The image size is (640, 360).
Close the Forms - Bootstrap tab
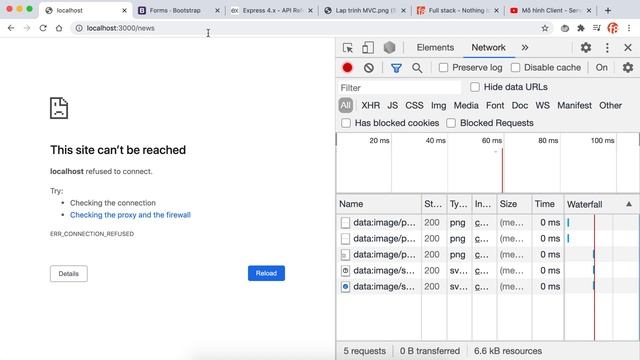click(x=217, y=11)
